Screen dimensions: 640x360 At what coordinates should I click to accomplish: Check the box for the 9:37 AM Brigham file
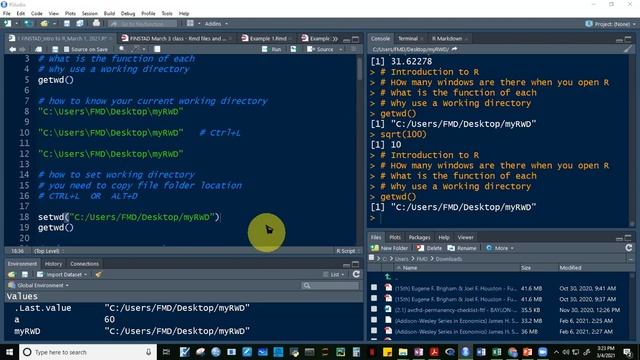click(x=374, y=298)
